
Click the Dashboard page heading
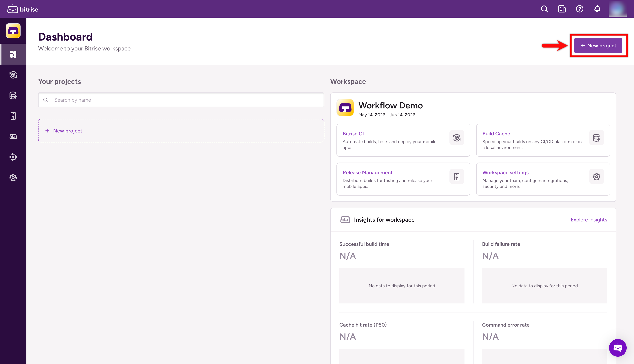tap(65, 37)
